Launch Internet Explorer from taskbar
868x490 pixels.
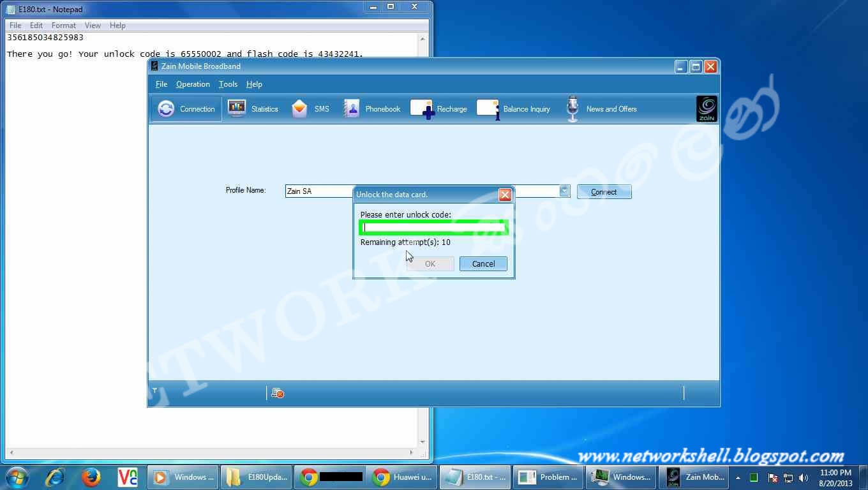click(54, 477)
